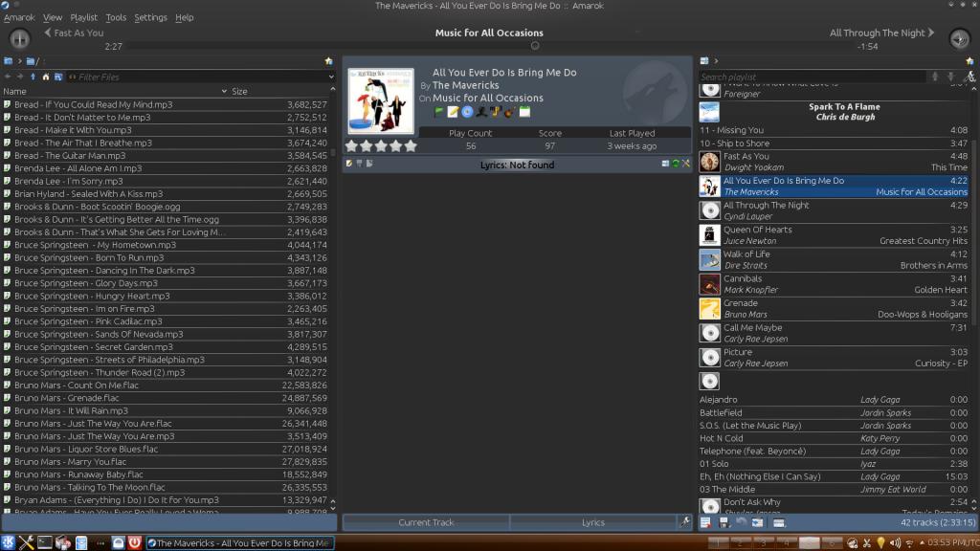Click the play/pause button at top left
Screen dimensions: 980x551
[x=19, y=39]
